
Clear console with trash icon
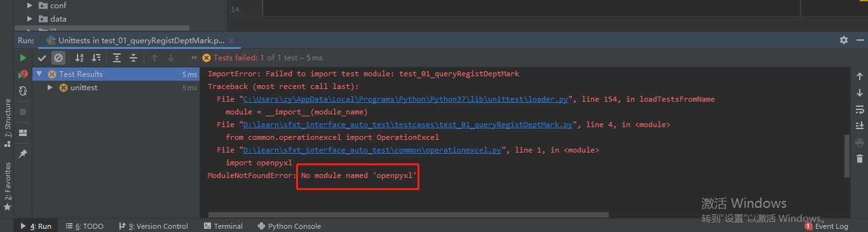(860, 158)
